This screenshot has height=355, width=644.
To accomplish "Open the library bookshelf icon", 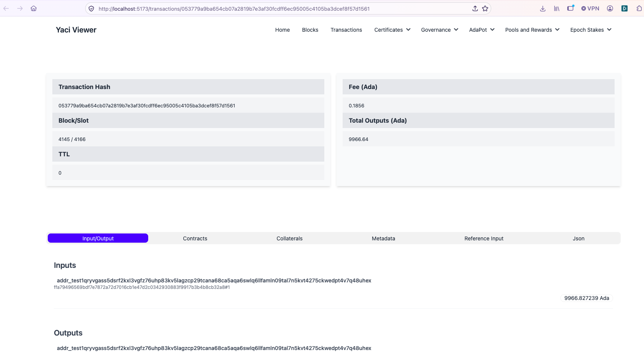I will (x=557, y=8).
